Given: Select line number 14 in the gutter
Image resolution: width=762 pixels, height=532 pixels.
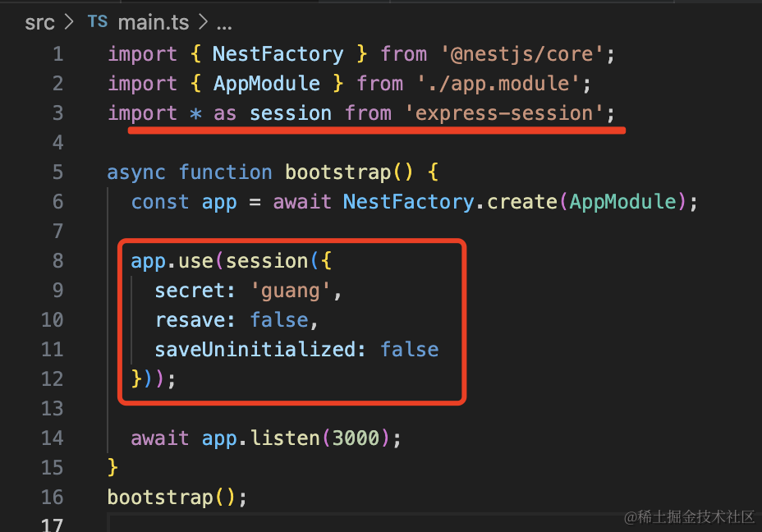Looking at the screenshot, I should 52,438.
